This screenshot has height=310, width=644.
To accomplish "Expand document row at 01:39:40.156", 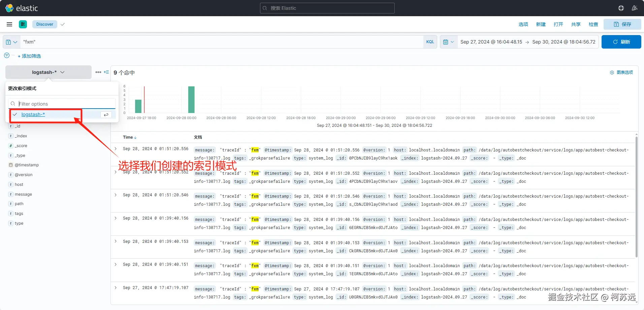I will pos(116,218).
